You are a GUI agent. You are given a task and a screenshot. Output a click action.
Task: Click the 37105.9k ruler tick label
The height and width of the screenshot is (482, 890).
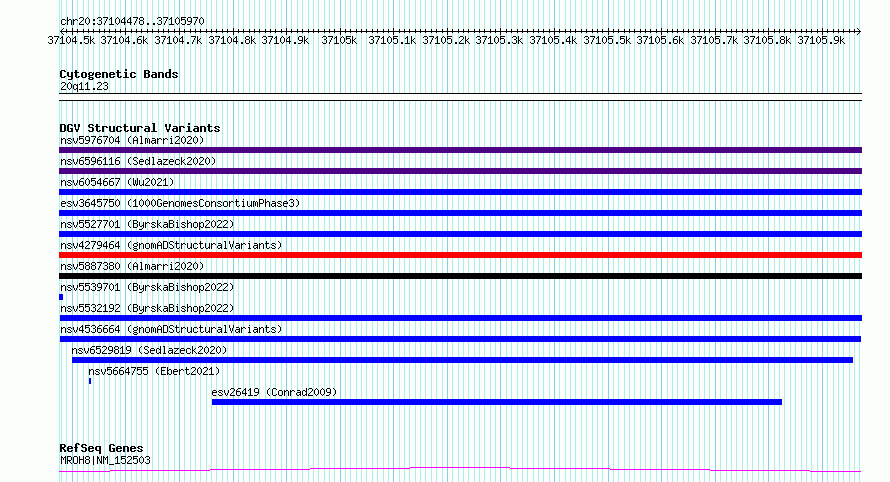tap(821, 40)
